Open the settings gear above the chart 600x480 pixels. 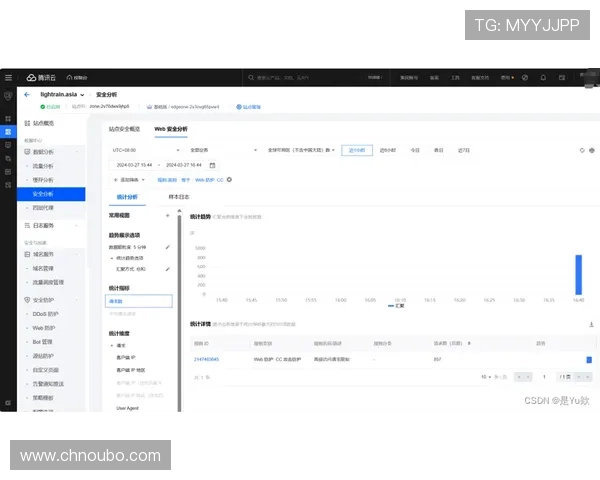593,151
